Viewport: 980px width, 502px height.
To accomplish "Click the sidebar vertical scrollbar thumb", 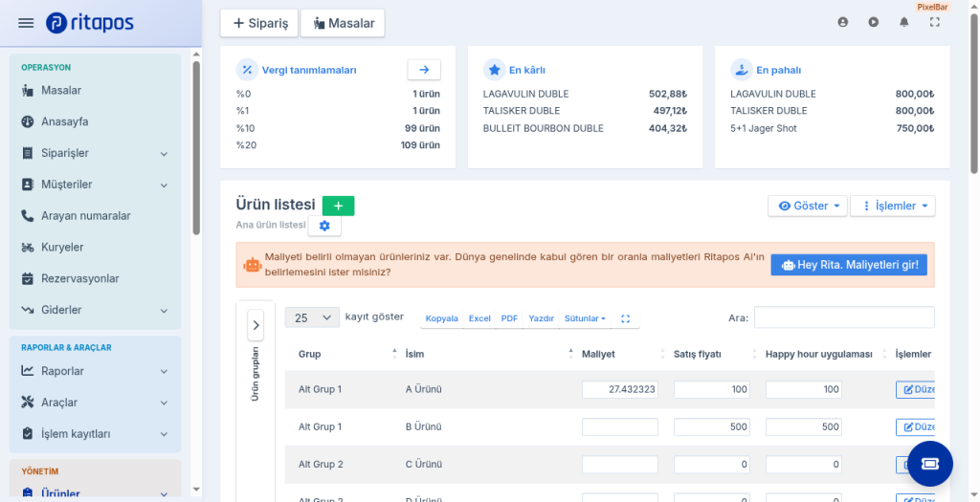I will (x=196, y=147).
